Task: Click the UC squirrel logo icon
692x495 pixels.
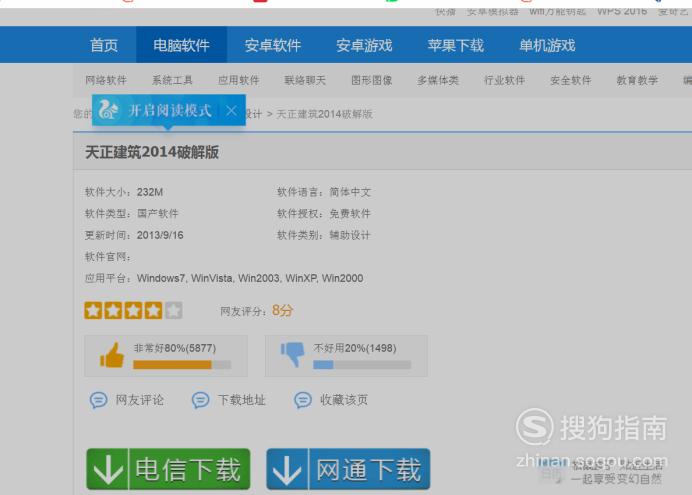Action: [x=108, y=110]
